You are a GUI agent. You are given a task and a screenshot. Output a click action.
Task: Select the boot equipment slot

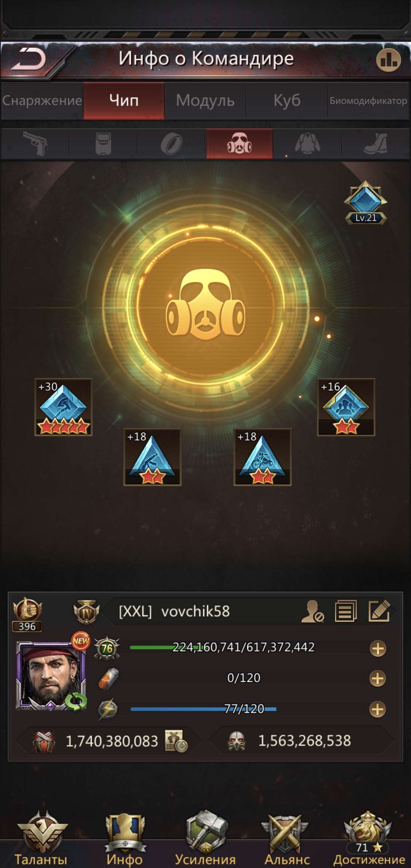(x=375, y=144)
